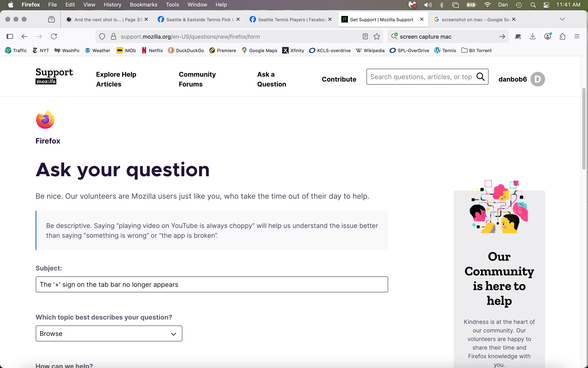The height and width of the screenshot is (368, 588).
Task: Show site security padlock information
Action: click(114, 37)
